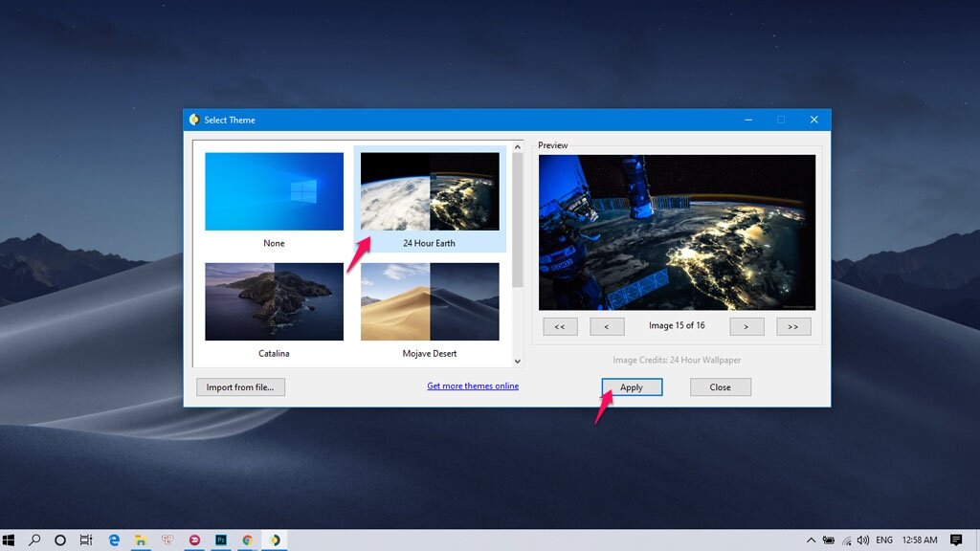
Task: Click the Catalina label text
Action: (274, 353)
